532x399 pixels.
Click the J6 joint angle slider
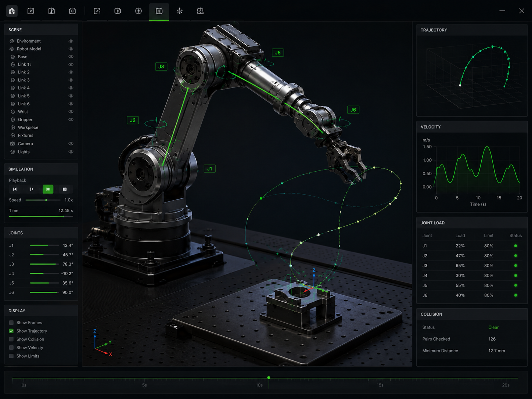tap(44, 292)
